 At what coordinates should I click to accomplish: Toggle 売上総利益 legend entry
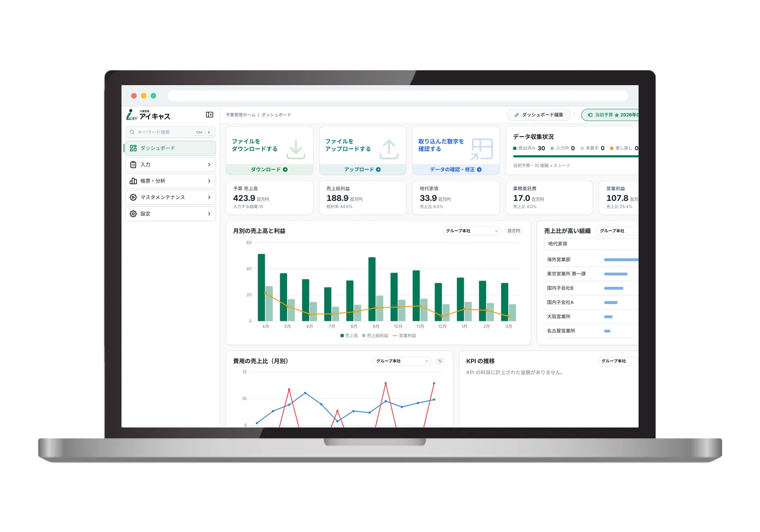(x=375, y=336)
